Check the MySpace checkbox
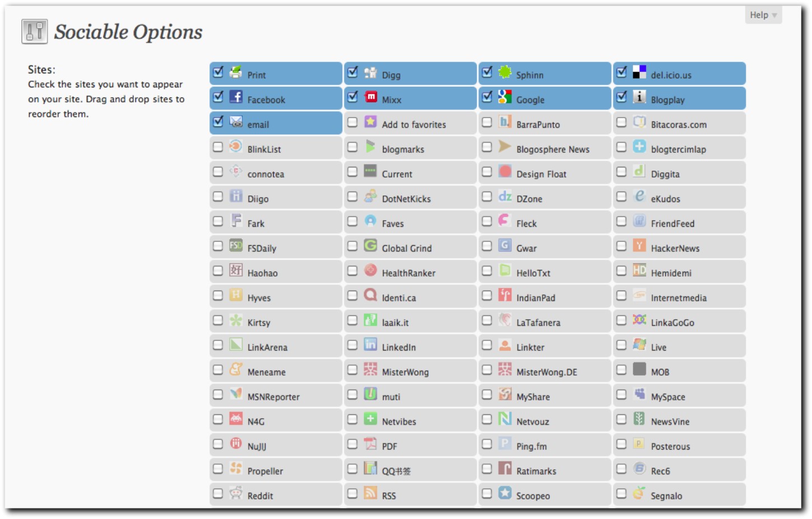The height and width of the screenshot is (519, 812). click(x=621, y=394)
